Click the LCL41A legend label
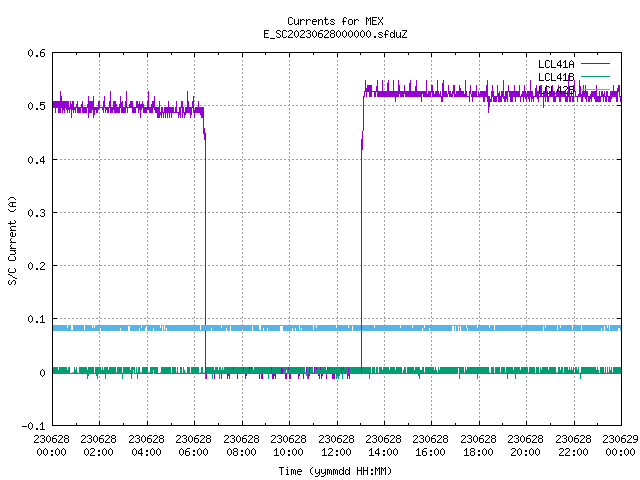 [556, 64]
